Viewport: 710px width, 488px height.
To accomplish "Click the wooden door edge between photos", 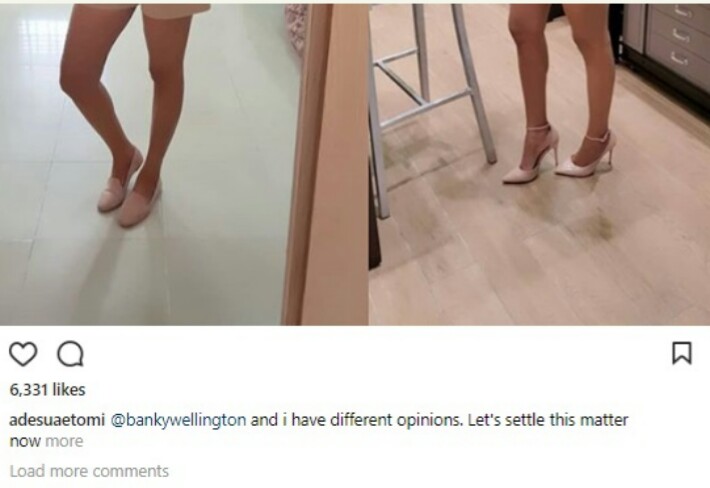I will tap(326, 163).
